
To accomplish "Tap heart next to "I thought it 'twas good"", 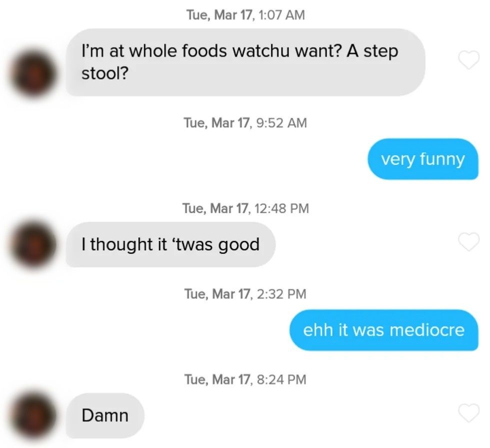I will 469,242.
